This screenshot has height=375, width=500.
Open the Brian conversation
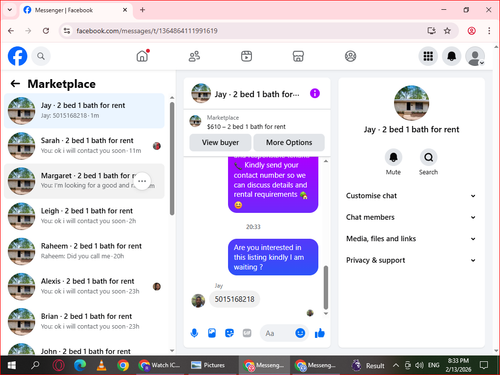point(84,321)
